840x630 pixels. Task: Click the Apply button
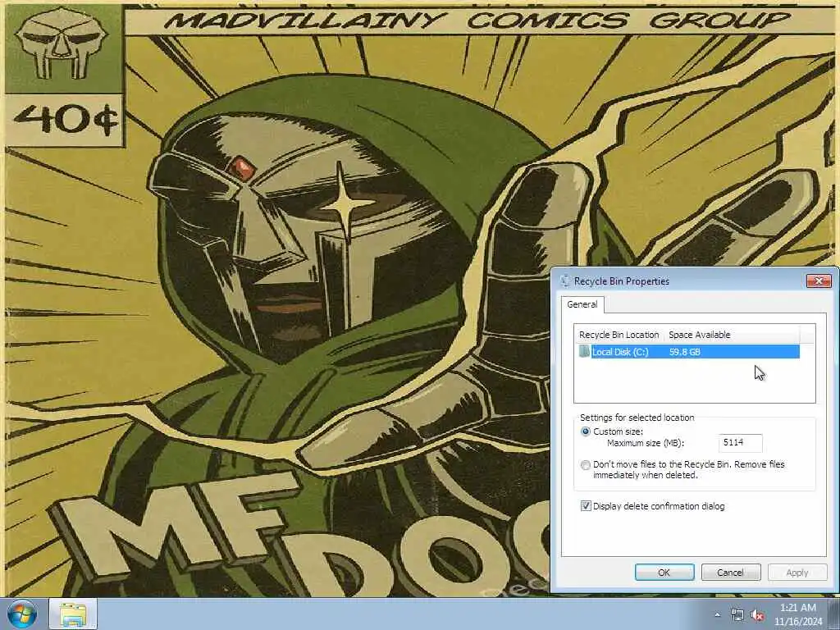tap(797, 572)
